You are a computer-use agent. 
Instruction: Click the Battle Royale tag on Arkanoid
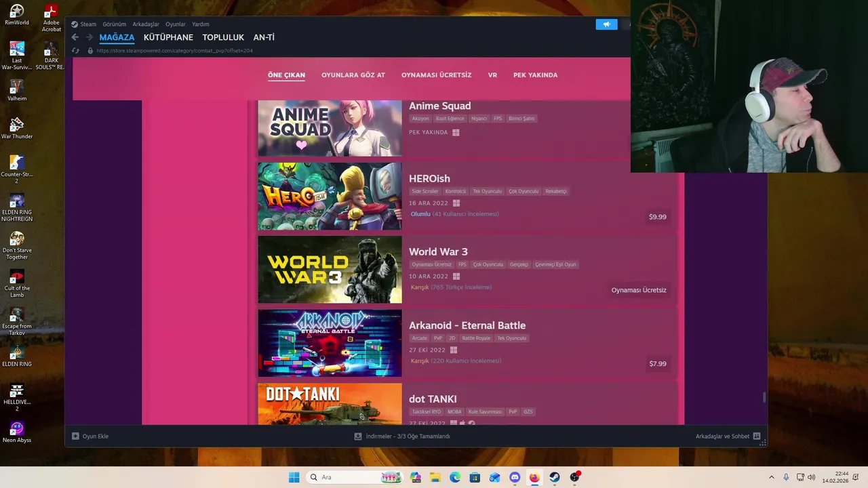(x=476, y=338)
